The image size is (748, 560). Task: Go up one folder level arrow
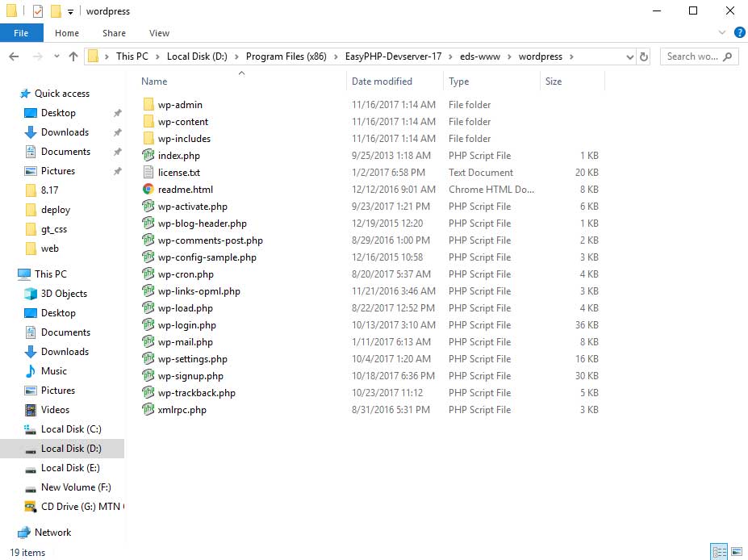(x=73, y=56)
